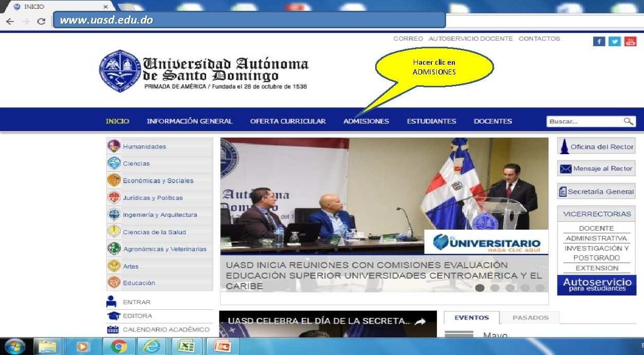The width and height of the screenshot is (644, 355).
Task: Click the Ciencias de la Salud icon
Action: 114,232
